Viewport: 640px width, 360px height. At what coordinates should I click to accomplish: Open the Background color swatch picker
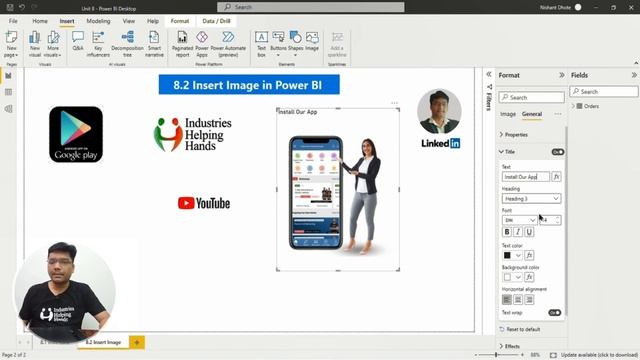(512, 277)
